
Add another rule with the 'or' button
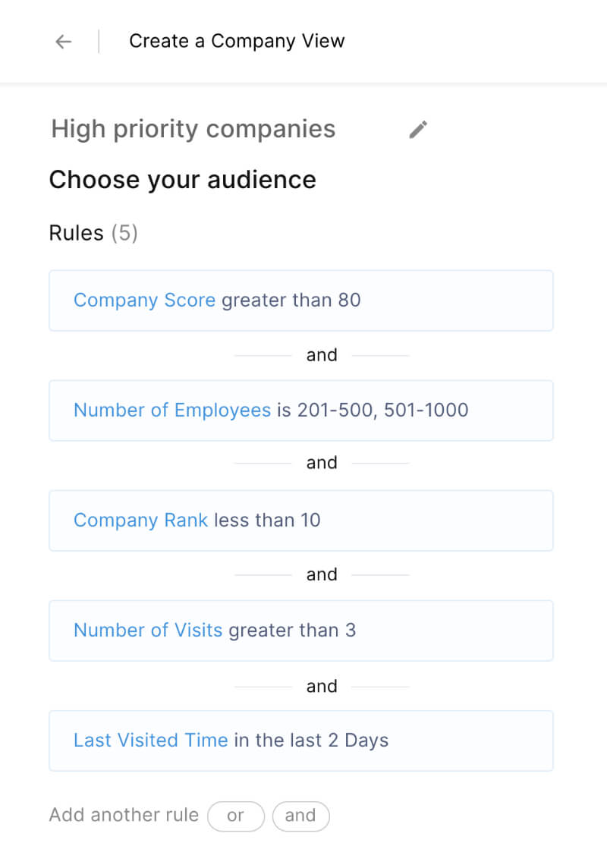(236, 816)
